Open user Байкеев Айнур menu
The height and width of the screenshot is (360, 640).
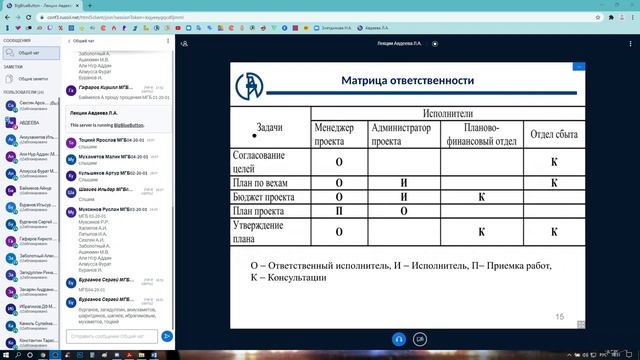coord(30,190)
